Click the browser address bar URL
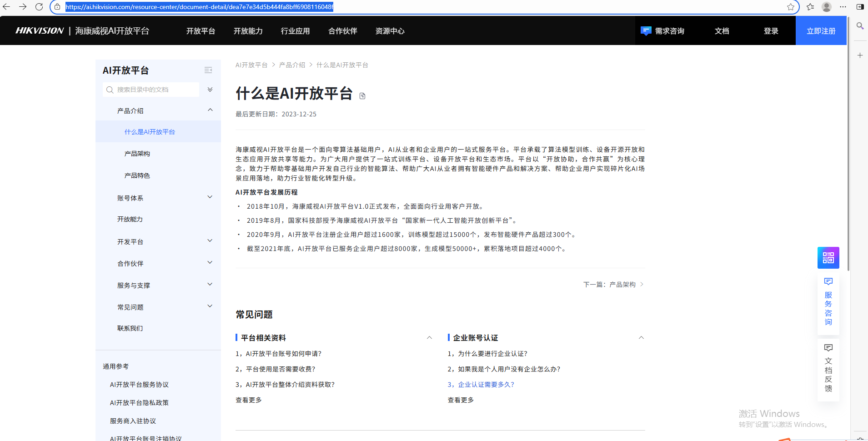 pyautogui.click(x=199, y=7)
